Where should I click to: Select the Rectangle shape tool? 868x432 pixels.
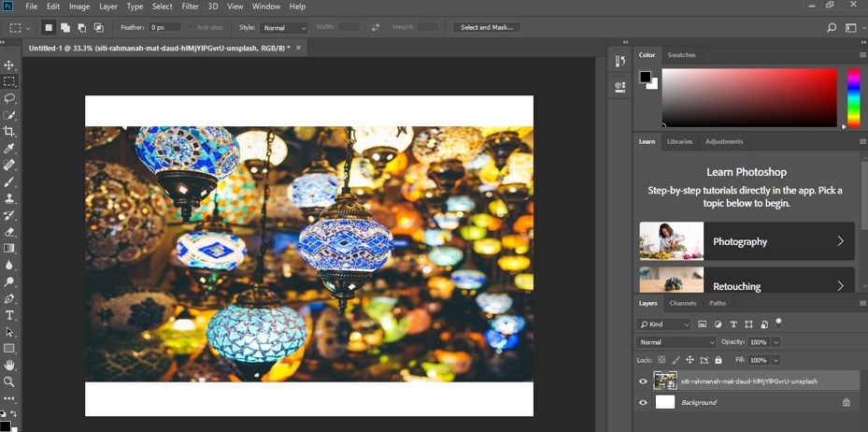pyautogui.click(x=8, y=349)
